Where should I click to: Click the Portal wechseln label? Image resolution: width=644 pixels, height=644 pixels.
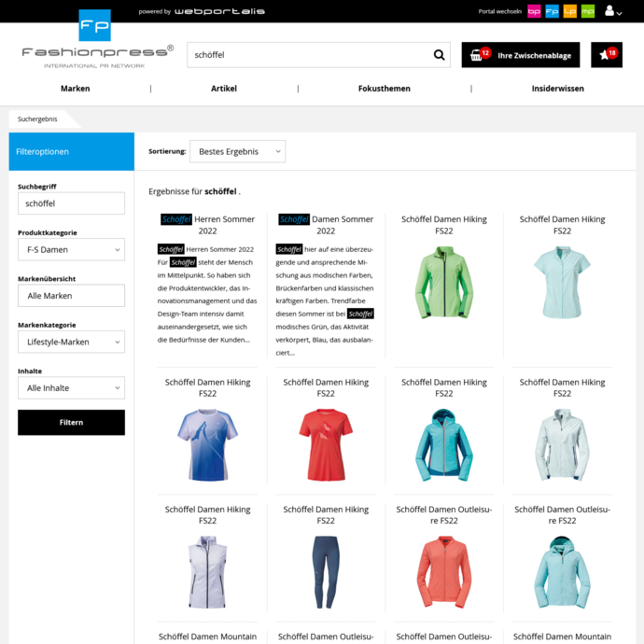500,11
